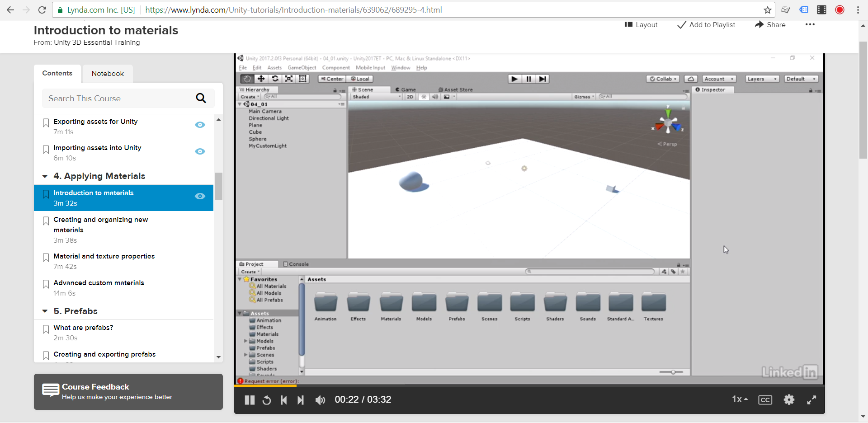Click video progress bar
Screen dimensions: 868x423
click(529, 385)
